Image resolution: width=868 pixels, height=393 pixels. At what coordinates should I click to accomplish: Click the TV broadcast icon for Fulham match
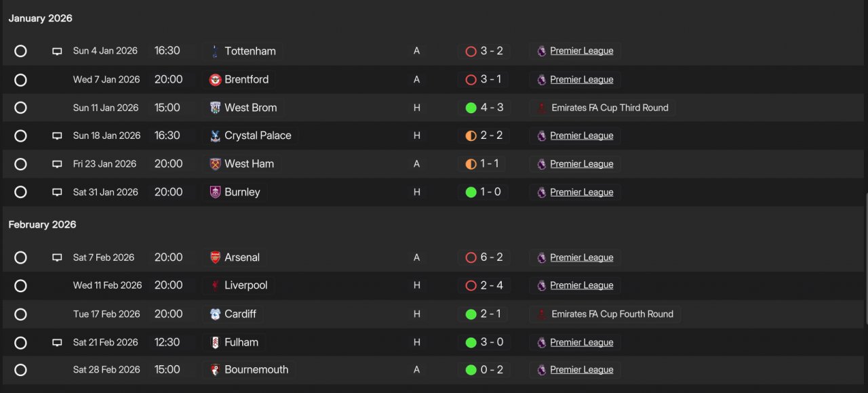[57, 343]
